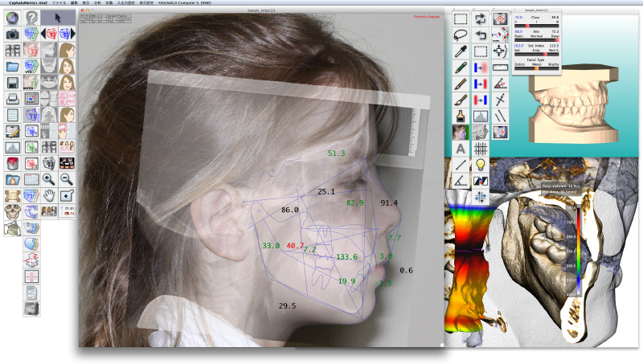Click the light bulb icon
This screenshot has width=643, height=364.
click(480, 165)
